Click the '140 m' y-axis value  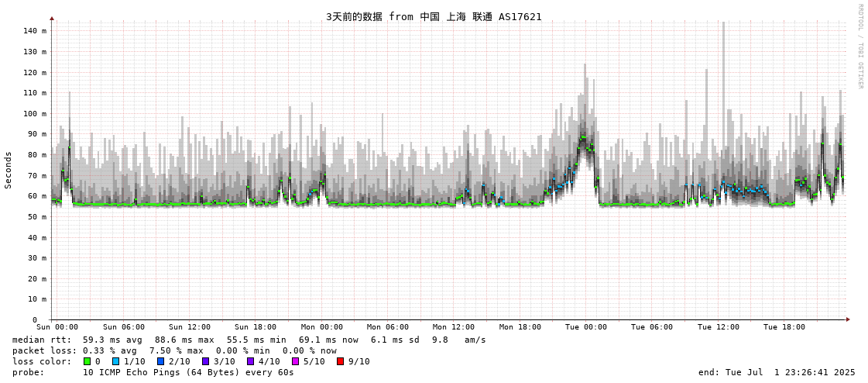[x=34, y=31]
